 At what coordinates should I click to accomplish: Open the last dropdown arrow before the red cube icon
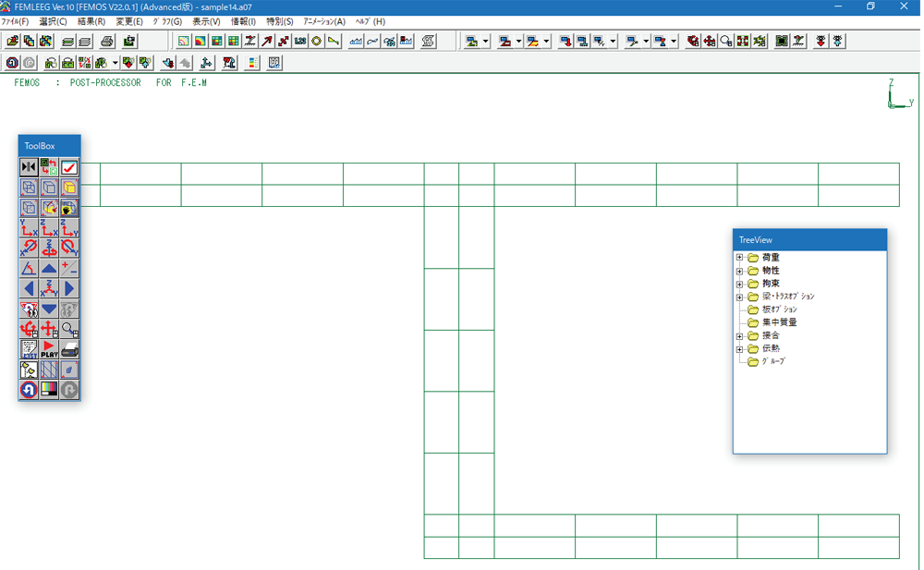coord(674,42)
